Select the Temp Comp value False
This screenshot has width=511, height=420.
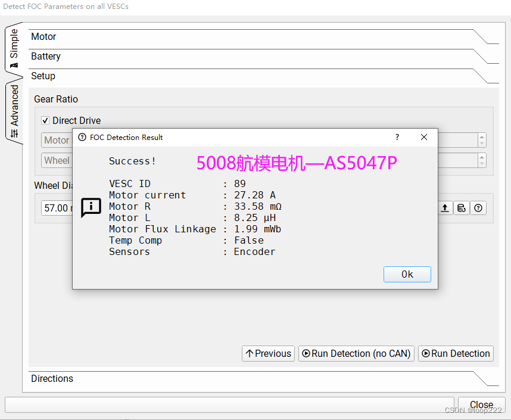(x=249, y=240)
